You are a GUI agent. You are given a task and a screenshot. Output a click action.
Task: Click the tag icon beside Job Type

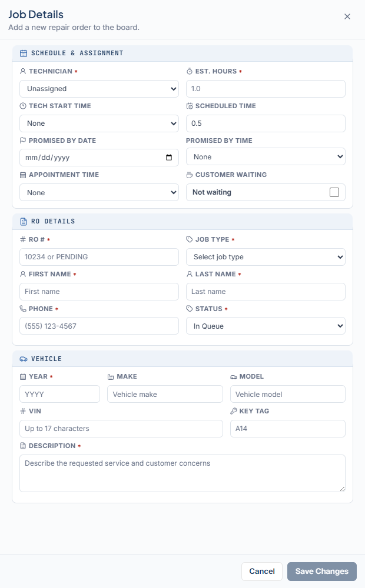coord(189,239)
